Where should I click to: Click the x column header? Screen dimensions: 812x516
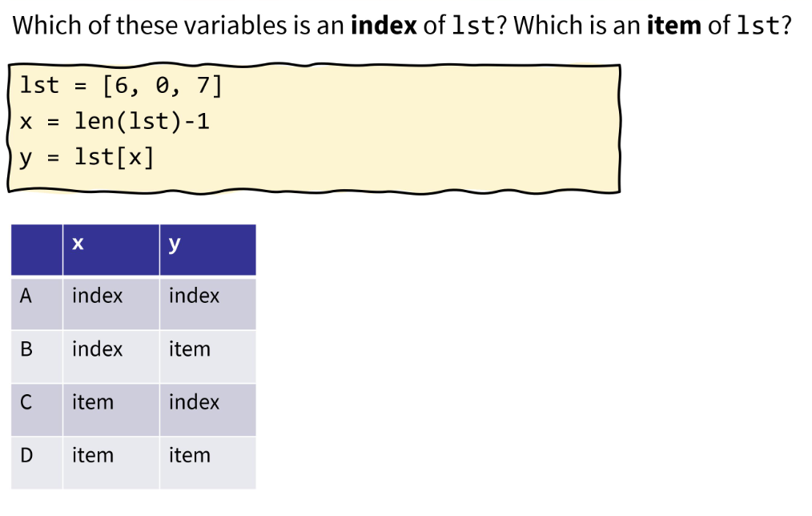point(77,245)
